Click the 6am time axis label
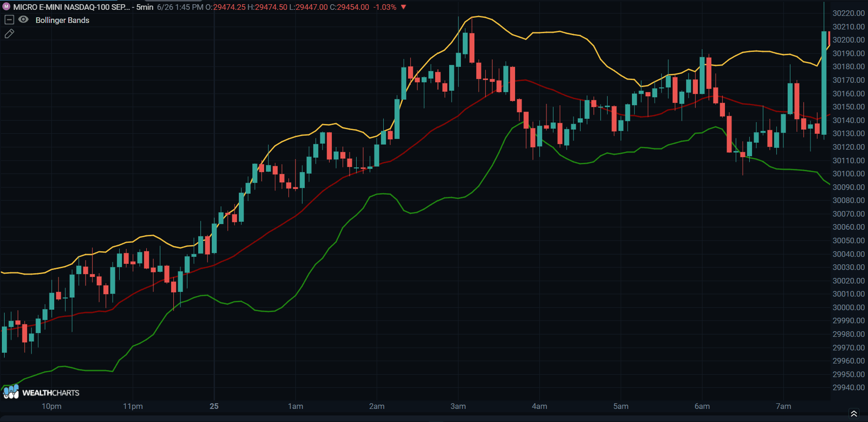Image resolution: width=868 pixels, height=422 pixels. 702,406
